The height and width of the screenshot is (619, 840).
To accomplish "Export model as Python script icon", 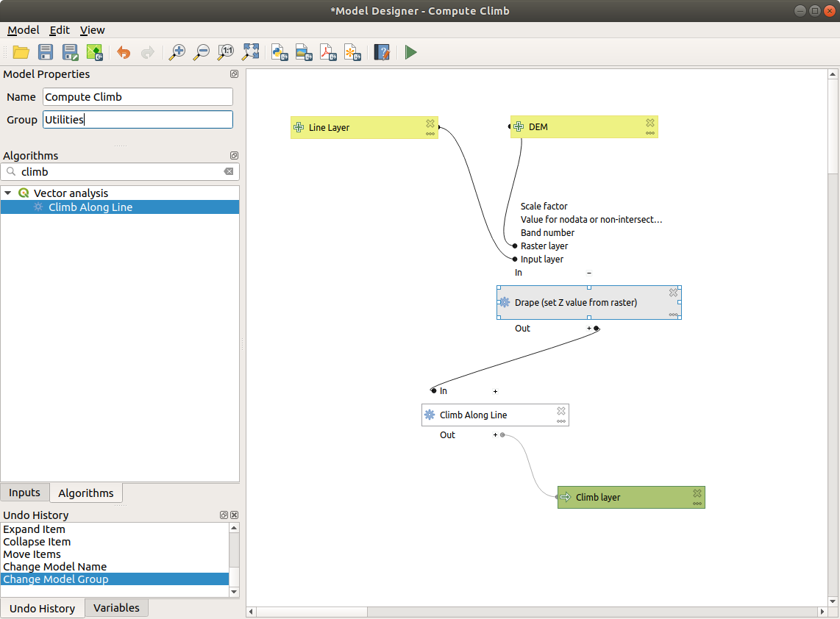I will [280, 52].
